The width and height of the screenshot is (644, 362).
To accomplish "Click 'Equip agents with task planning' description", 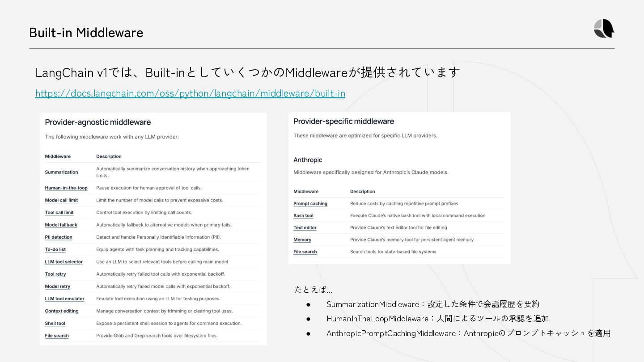I will 157,249.
